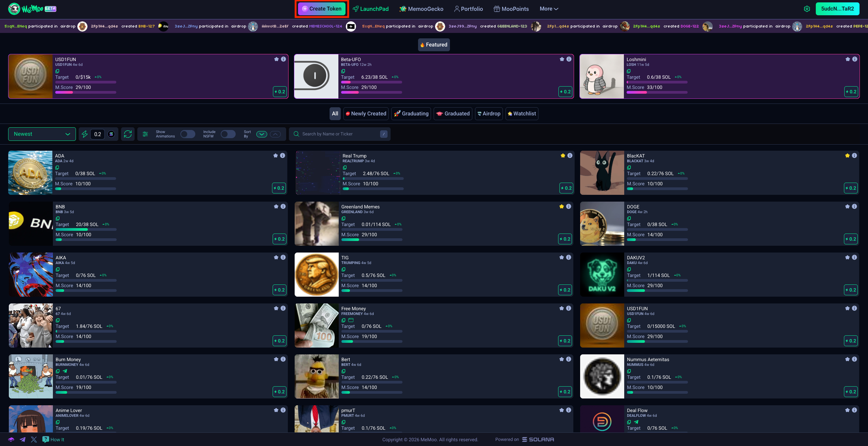868x446 pixels.
Task: Select ascending Sort By arrow
Action: click(275, 134)
